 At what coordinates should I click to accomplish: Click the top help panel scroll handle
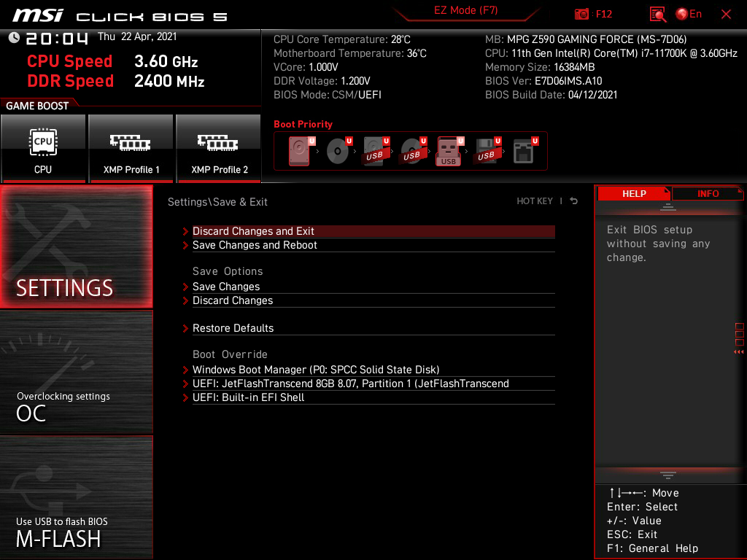click(x=668, y=206)
